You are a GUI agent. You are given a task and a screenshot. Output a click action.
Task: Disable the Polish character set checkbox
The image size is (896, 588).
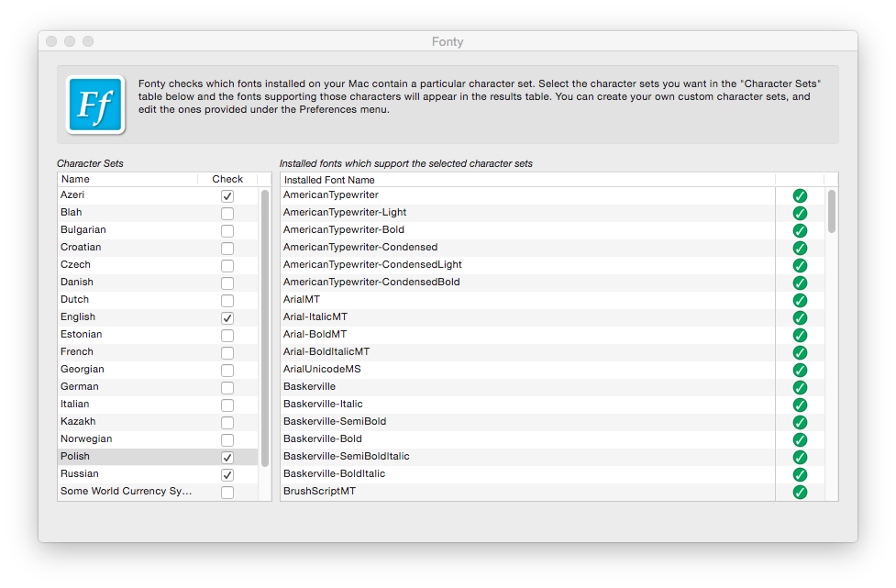(x=227, y=457)
